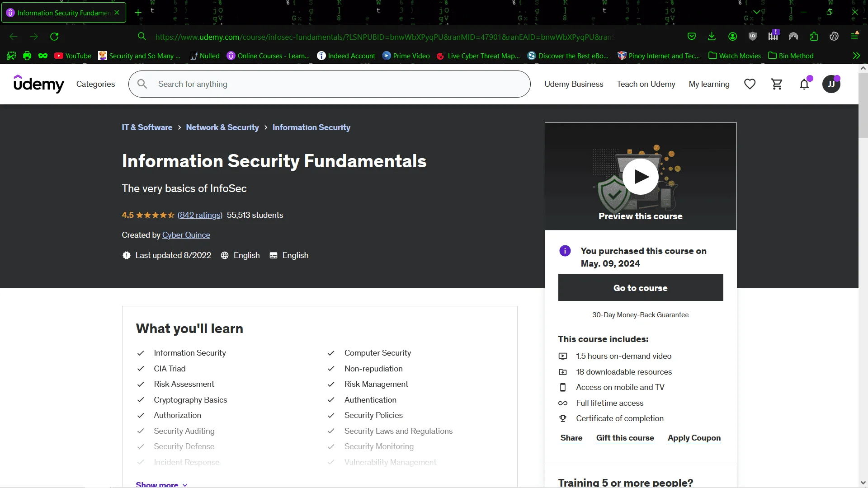The width and height of the screenshot is (868, 488).
Task: Click the Network & Security breadcrumb
Action: [x=222, y=127]
